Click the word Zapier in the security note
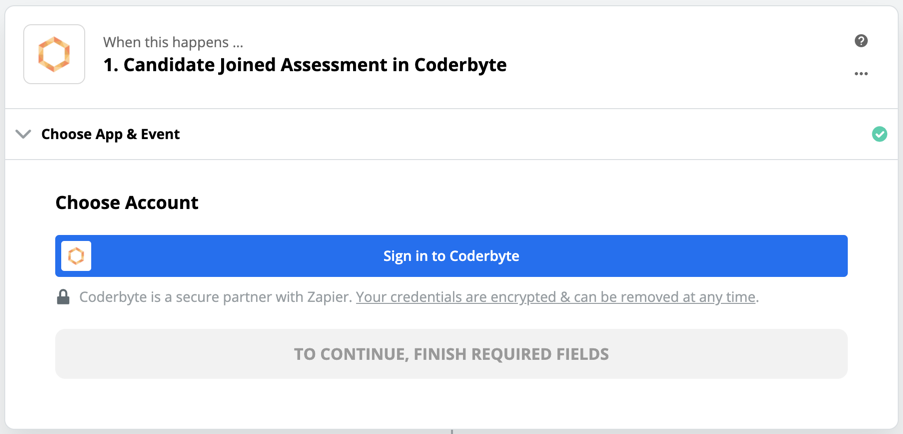Screen dimensions: 903x434 click(328, 297)
